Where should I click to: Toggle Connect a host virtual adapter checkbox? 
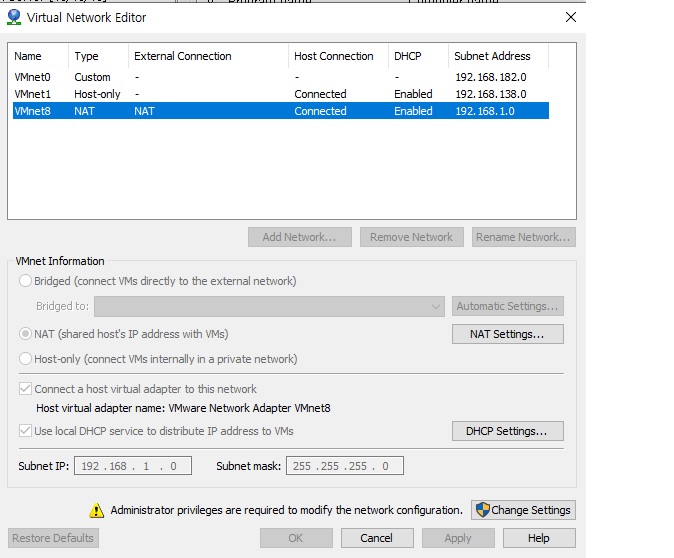click(x=25, y=389)
